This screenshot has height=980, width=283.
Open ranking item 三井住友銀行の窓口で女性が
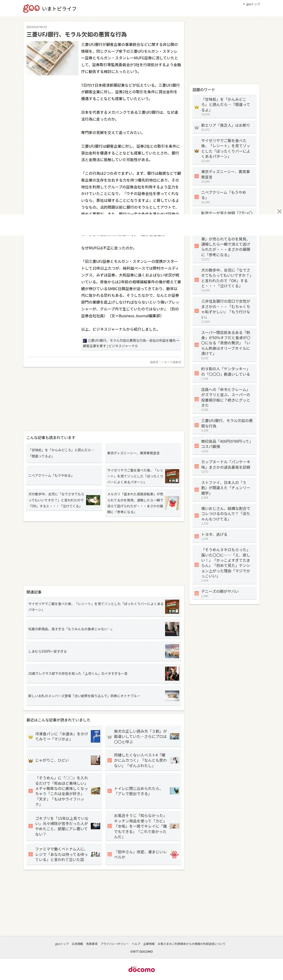tap(224, 311)
